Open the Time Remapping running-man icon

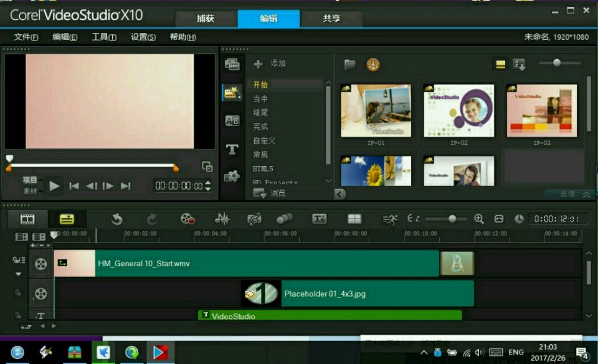point(390,219)
